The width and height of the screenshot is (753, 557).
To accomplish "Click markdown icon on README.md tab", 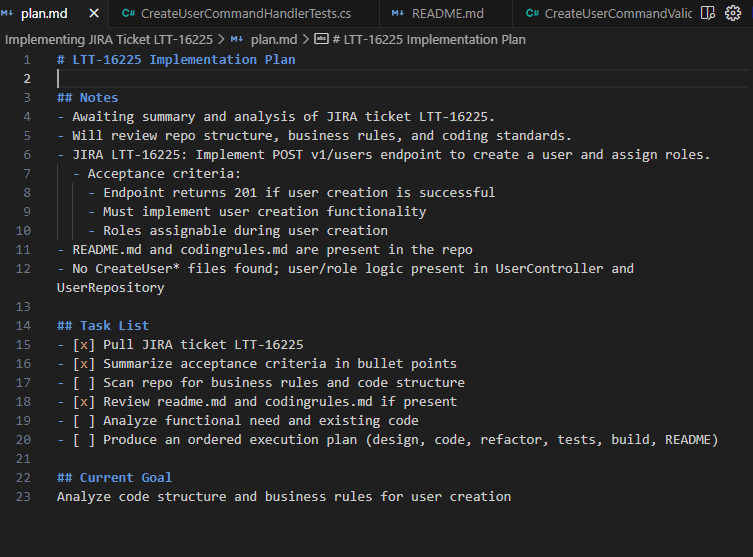I will click(x=398, y=14).
